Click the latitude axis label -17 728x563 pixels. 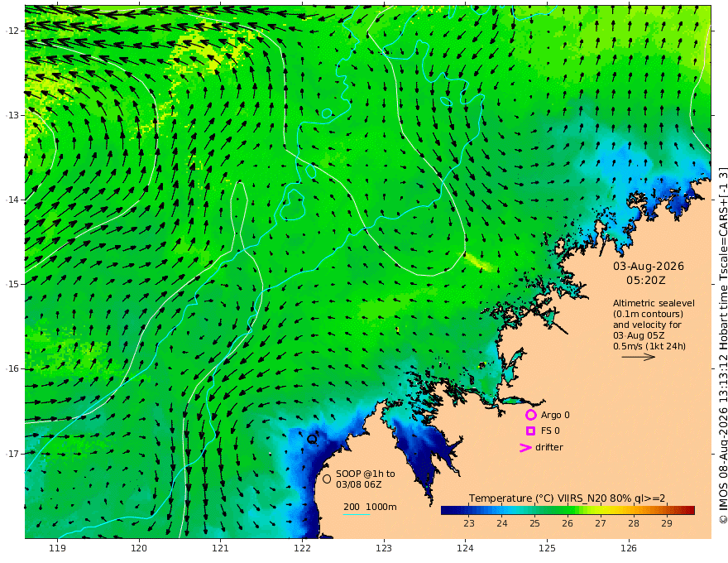12,454
